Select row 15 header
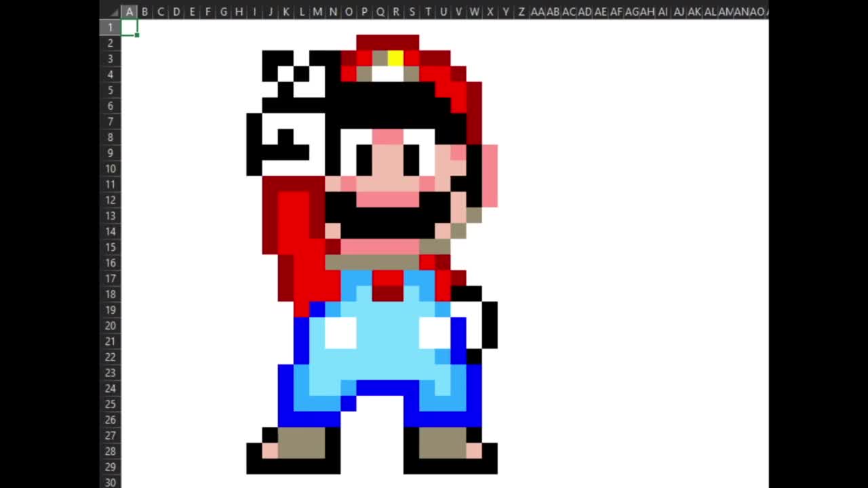 pyautogui.click(x=110, y=247)
